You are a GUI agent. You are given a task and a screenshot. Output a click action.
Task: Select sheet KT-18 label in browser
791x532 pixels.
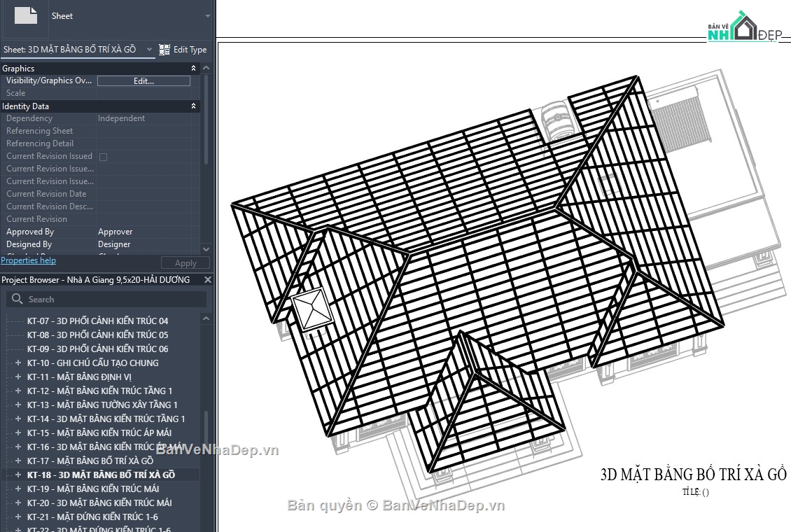101,475
